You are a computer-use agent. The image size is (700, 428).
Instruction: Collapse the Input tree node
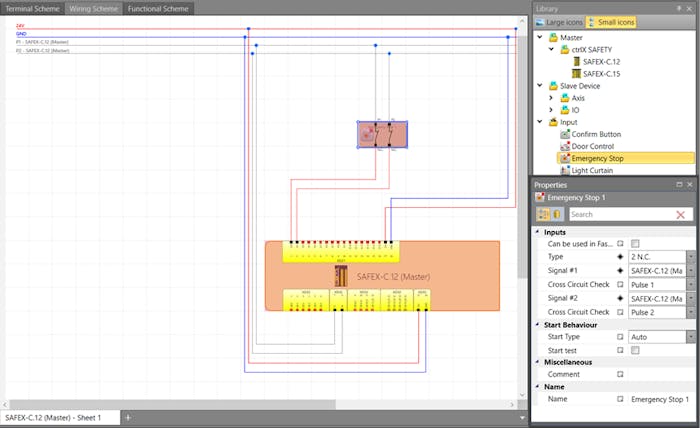click(x=540, y=121)
